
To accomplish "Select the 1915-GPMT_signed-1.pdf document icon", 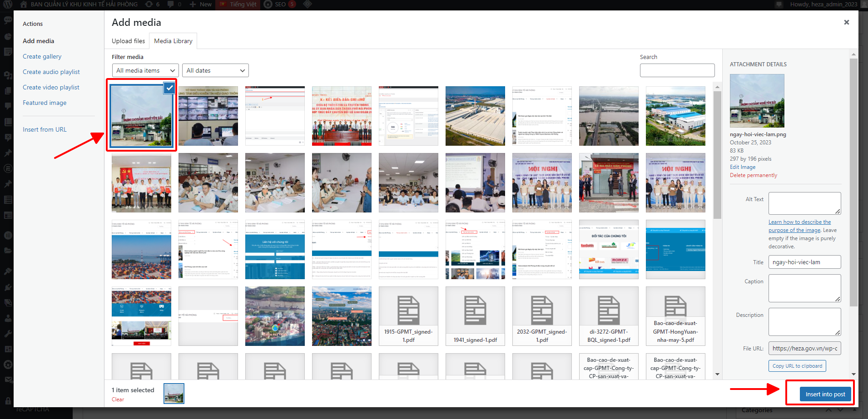I will [408, 311].
